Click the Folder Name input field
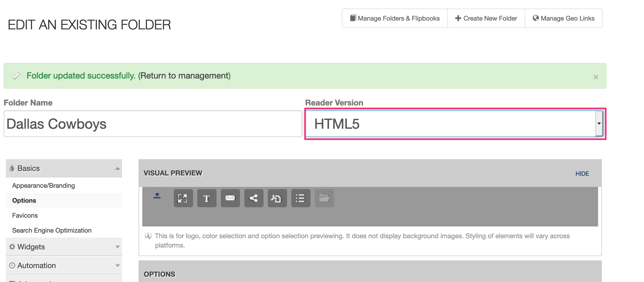The height and width of the screenshot is (282, 644). tap(153, 124)
